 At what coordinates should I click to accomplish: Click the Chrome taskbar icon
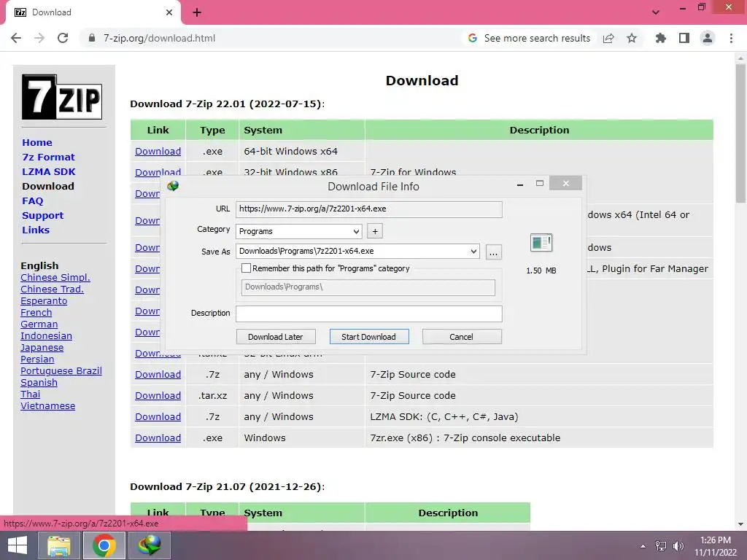(x=104, y=545)
